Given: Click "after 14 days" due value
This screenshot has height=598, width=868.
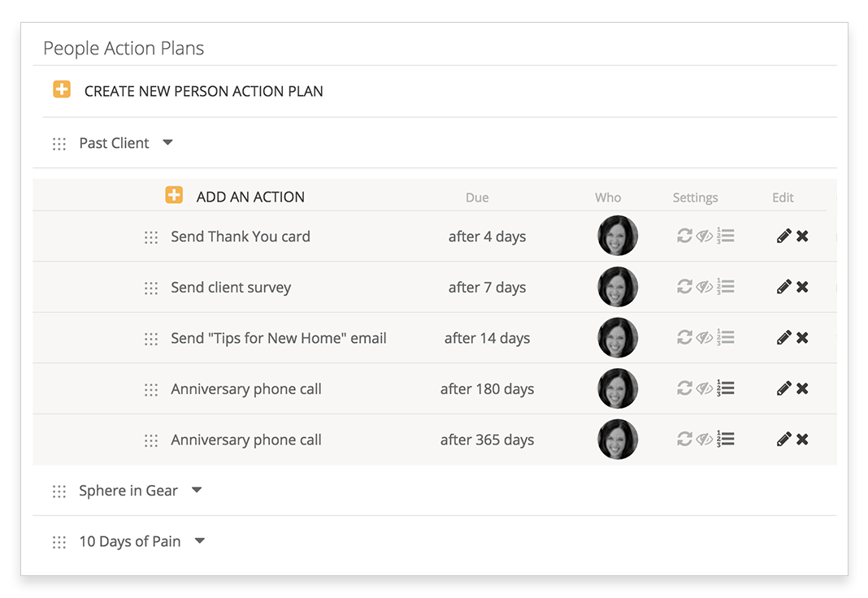Looking at the screenshot, I should (x=487, y=338).
